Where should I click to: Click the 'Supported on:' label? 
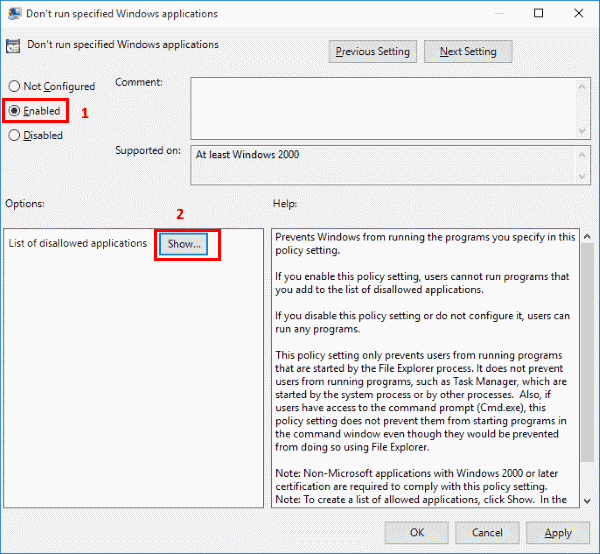[148, 151]
